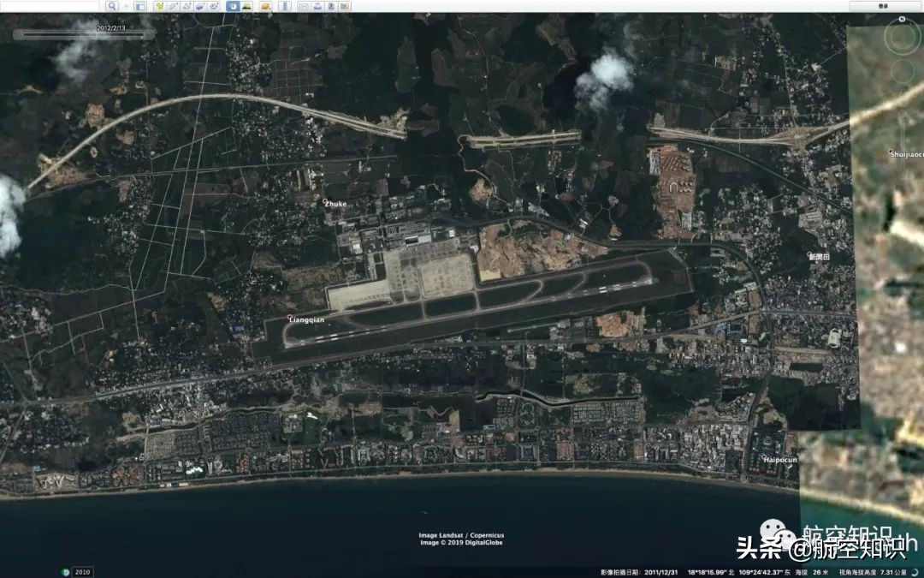Click the View in Google Maps icon
The width and height of the screenshot is (924, 578).
[345, 6]
